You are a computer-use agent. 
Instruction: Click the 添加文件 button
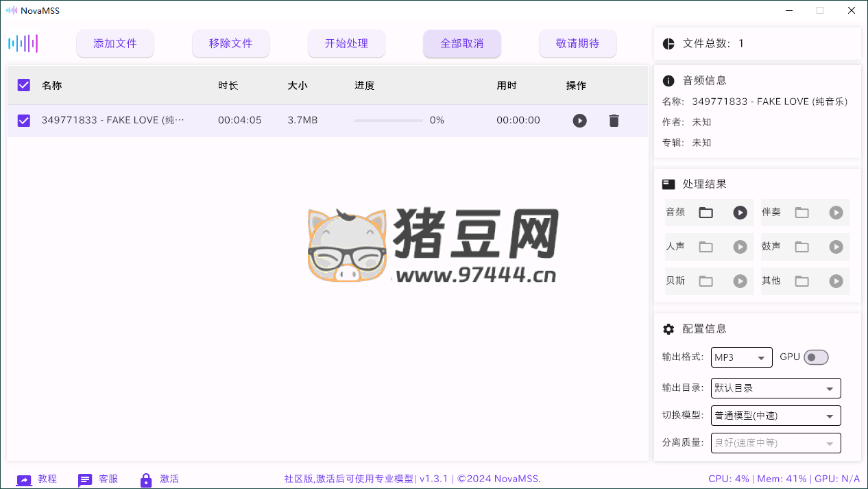click(x=115, y=43)
